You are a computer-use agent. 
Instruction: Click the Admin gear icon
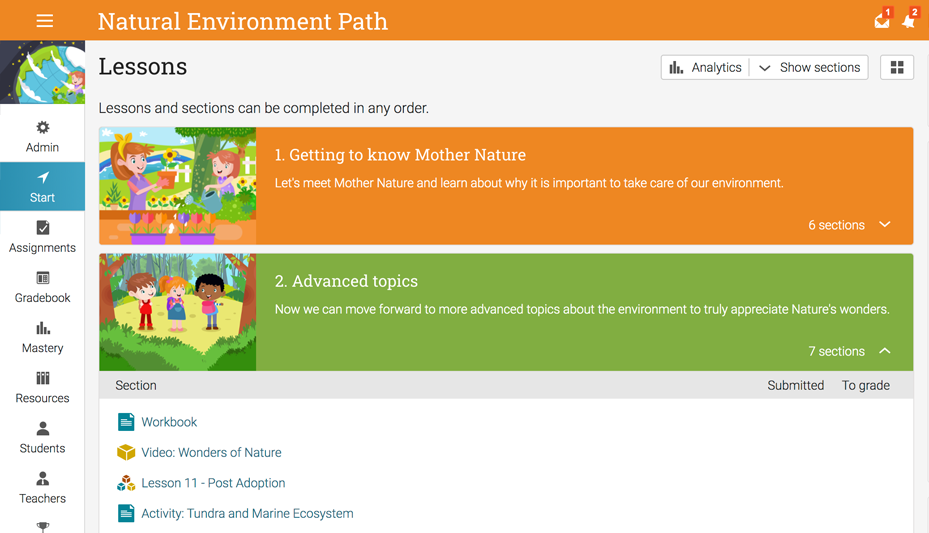coord(43,127)
